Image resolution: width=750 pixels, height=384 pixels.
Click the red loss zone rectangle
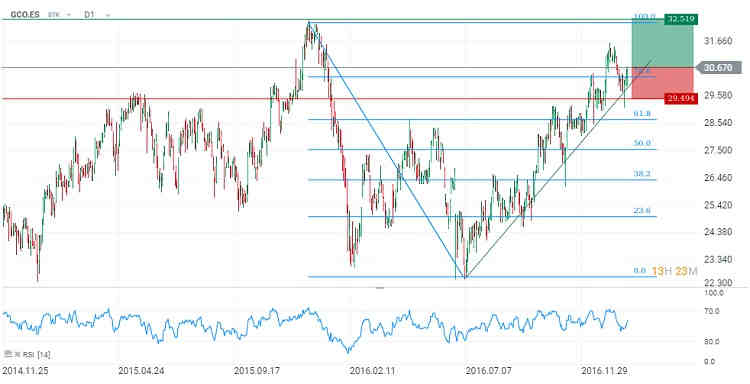pyautogui.click(x=662, y=83)
